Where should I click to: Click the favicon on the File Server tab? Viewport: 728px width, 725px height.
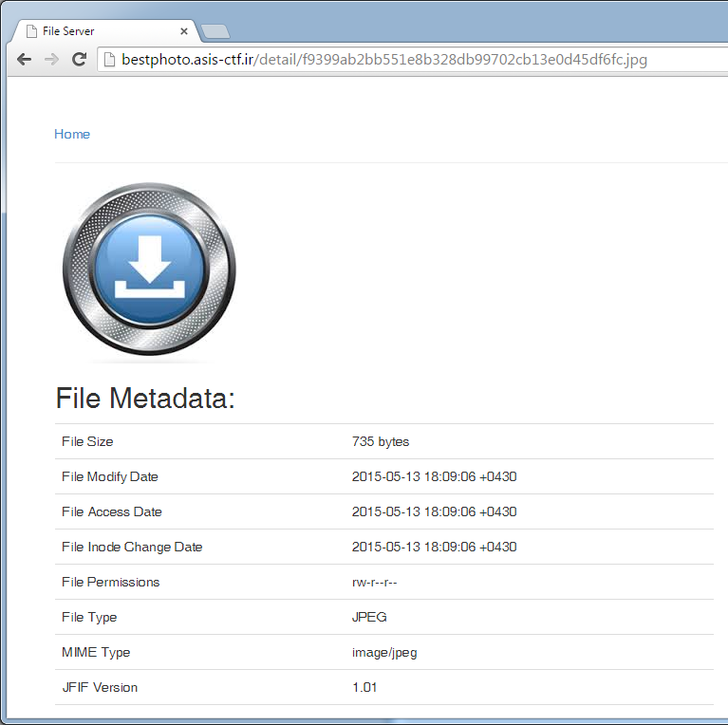pyautogui.click(x=31, y=31)
